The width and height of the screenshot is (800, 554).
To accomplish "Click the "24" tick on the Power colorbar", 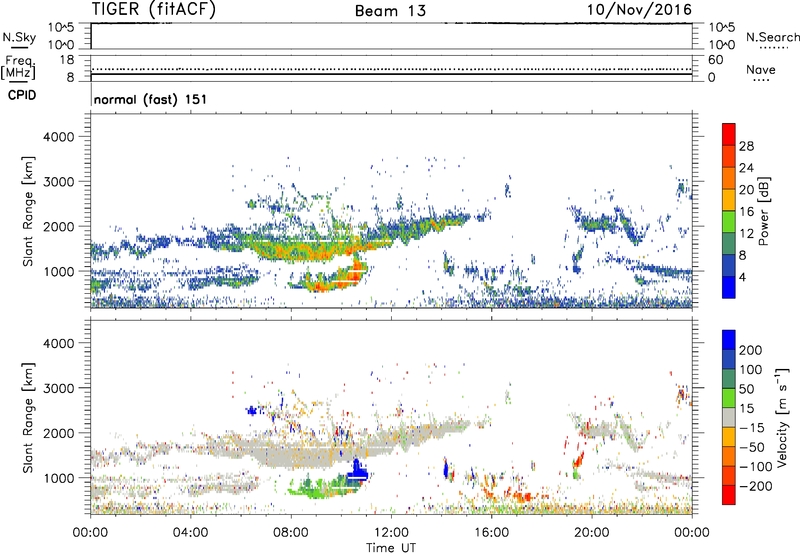I will (746, 168).
